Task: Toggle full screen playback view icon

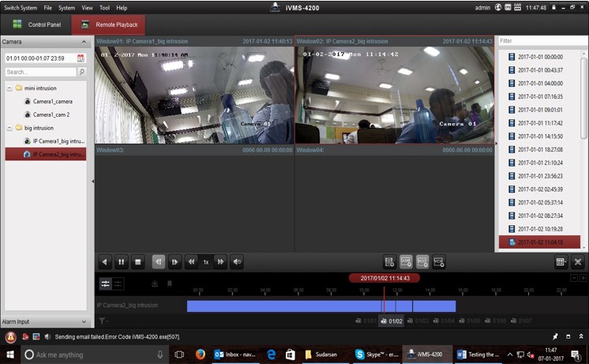Action: click(578, 261)
